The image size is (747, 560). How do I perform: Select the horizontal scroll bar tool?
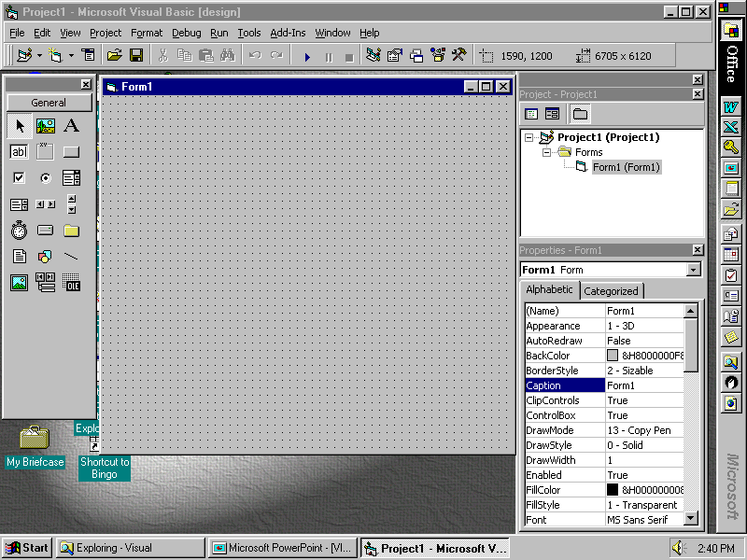pyautogui.click(x=46, y=204)
